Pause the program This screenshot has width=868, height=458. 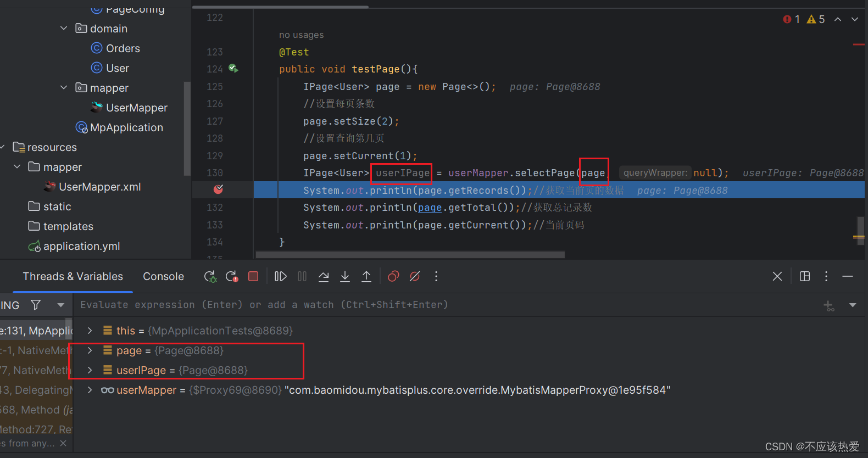(x=302, y=276)
